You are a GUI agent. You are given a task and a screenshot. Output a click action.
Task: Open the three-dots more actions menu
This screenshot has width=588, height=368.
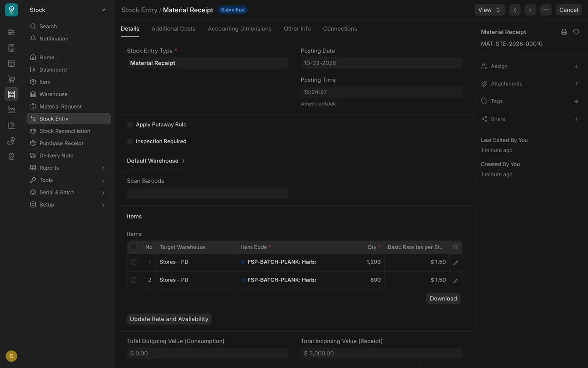[546, 10]
